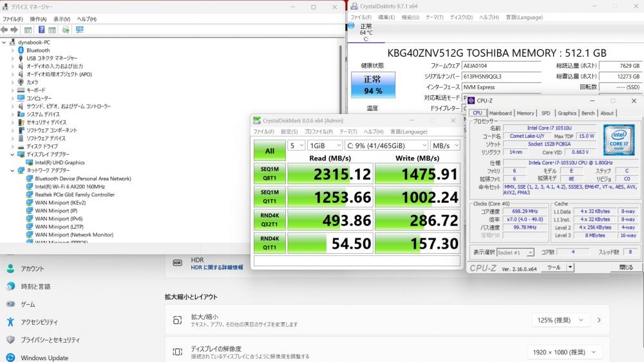Click Bluetooth device category icon
This screenshot has width=644, height=362.
[21, 50]
